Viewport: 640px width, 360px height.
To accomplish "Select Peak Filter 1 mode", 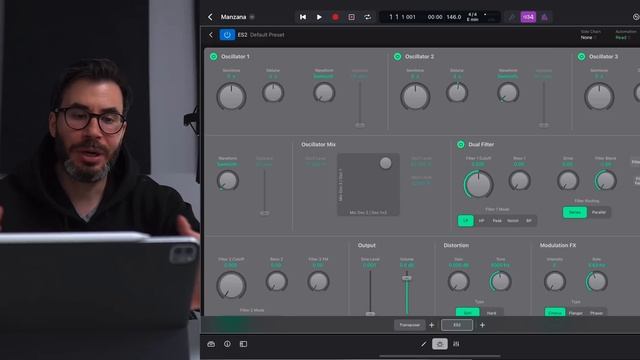I will 497,220.
